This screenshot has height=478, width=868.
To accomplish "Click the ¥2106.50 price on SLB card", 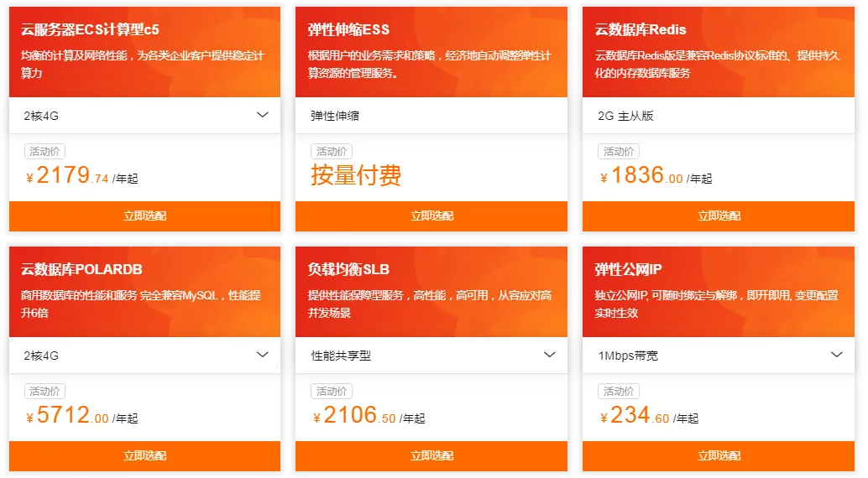I will (x=369, y=415).
